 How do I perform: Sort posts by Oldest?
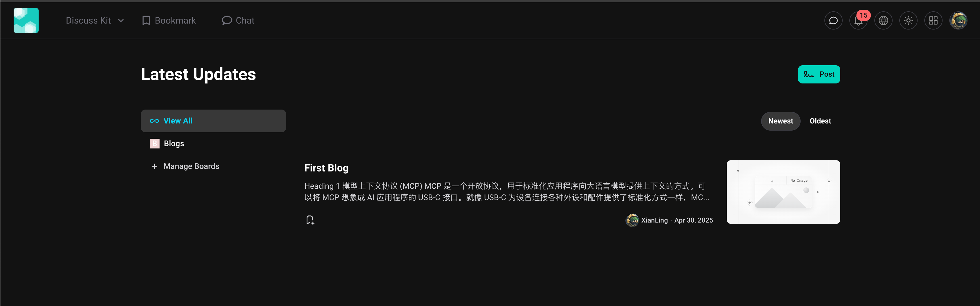[x=820, y=121]
